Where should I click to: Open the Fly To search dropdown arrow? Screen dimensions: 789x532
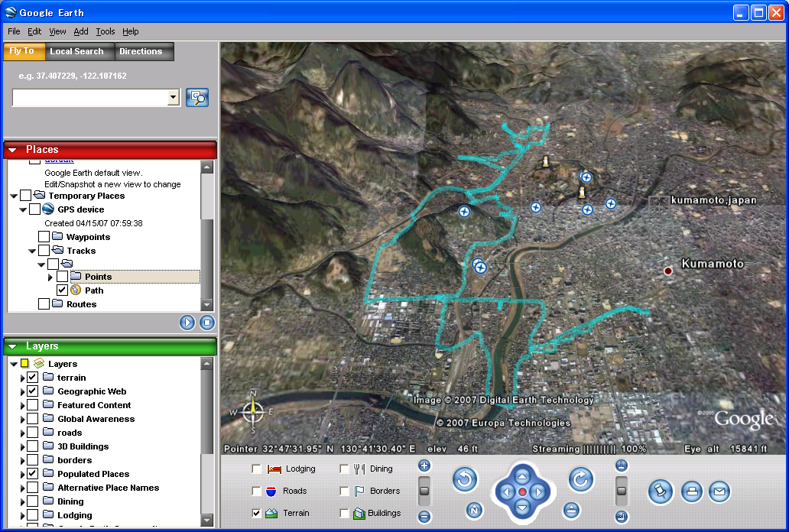173,97
